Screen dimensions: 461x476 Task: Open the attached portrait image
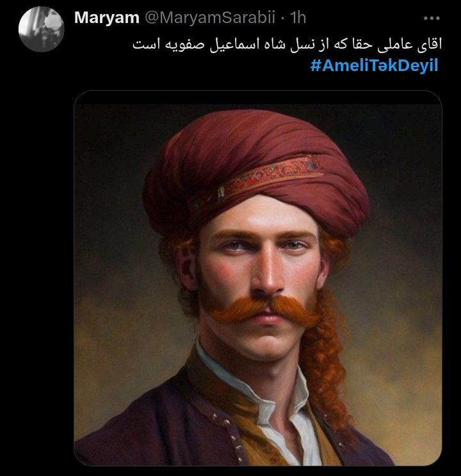pos(258,278)
